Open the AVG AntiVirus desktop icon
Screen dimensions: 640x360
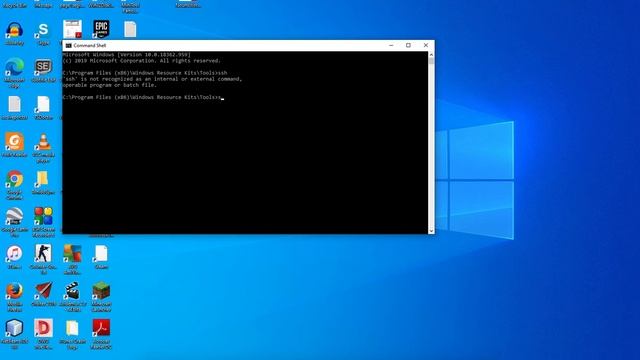pos(72,253)
